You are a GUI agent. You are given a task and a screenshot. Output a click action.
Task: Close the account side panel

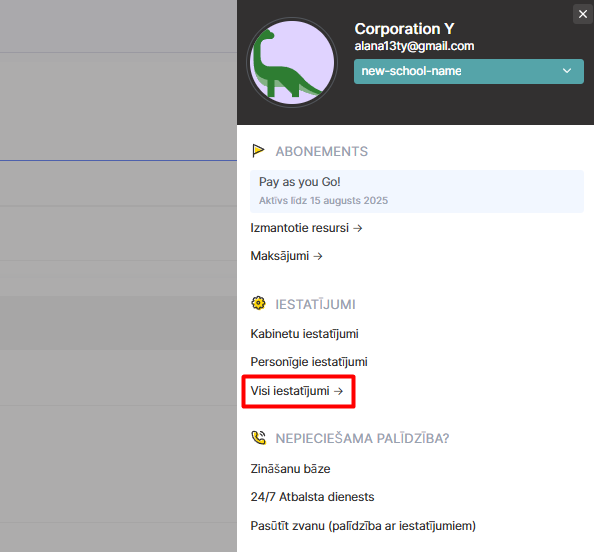[x=583, y=14]
